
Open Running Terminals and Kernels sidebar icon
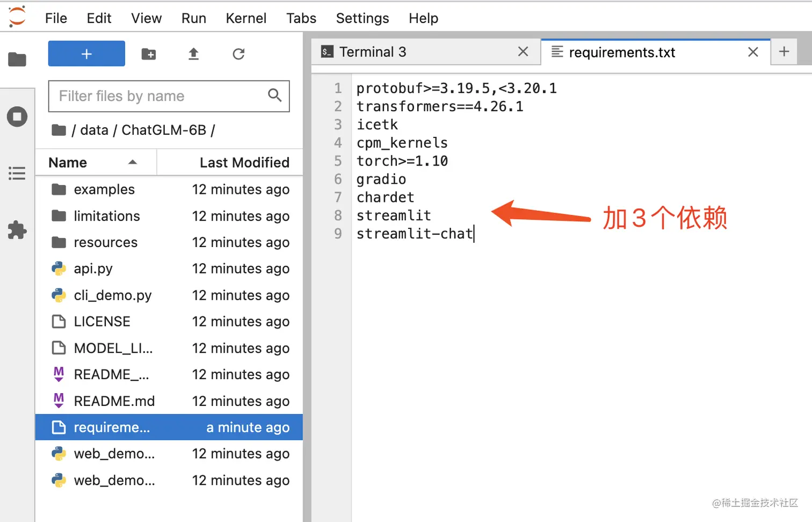click(17, 117)
